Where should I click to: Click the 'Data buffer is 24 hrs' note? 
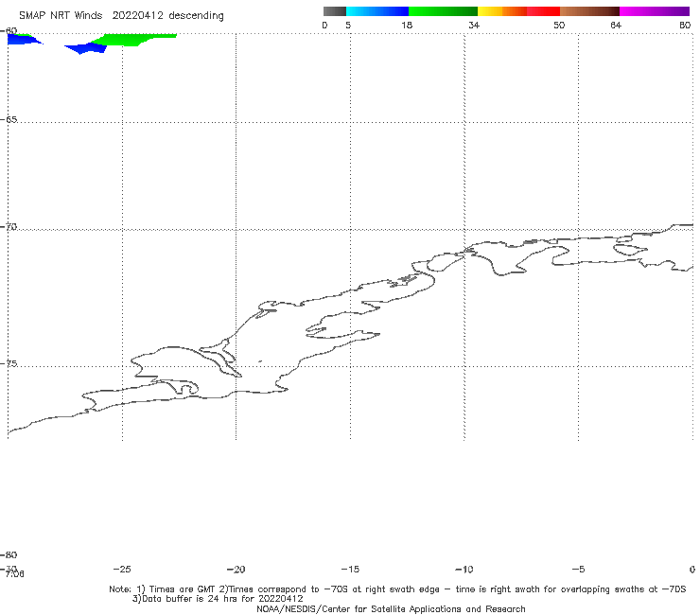(218, 599)
